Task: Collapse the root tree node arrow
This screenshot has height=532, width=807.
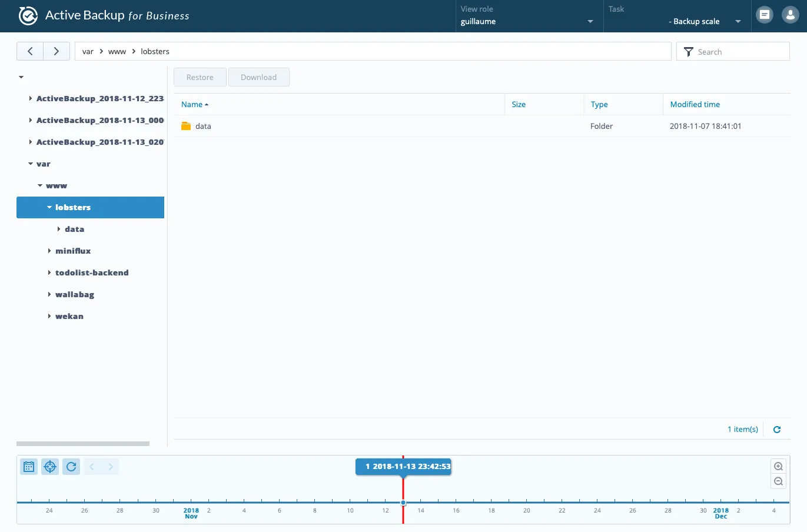Action: (x=21, y=77)
